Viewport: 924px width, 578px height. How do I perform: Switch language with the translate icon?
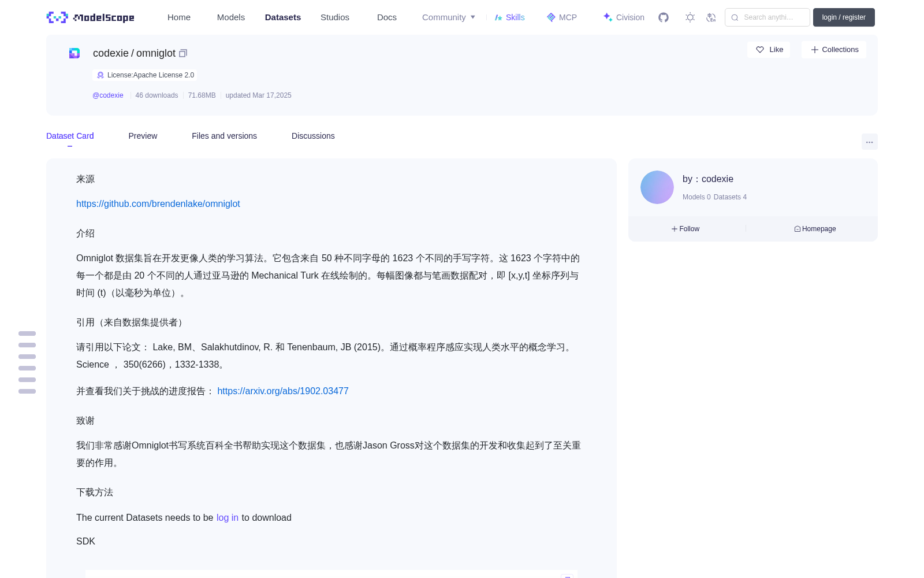tap(711, 17)
